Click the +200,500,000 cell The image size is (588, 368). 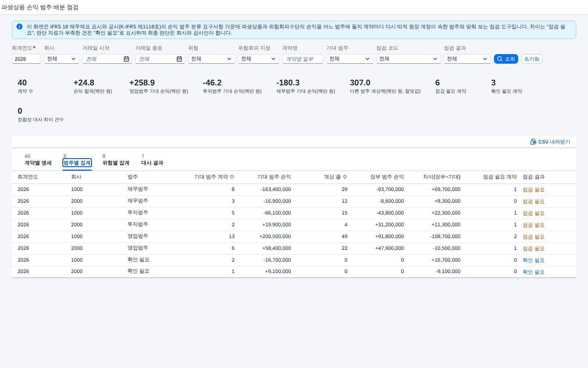click(x=275, y=237)
